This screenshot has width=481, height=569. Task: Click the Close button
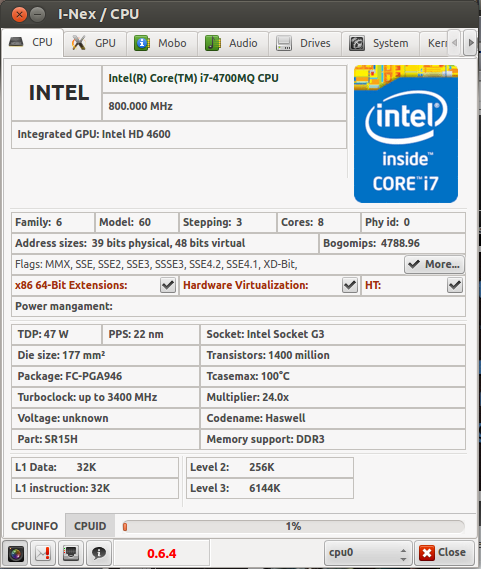[x=444, y=553]
